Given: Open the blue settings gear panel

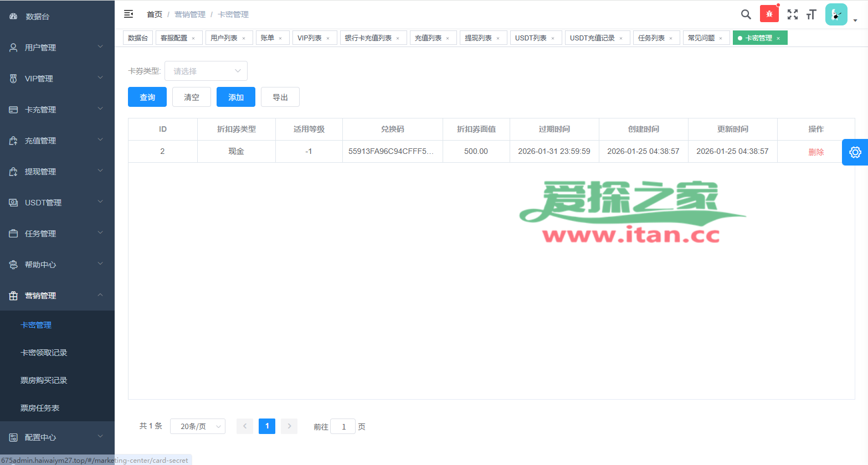Looking at the screenshot, I should pos(855,152).
